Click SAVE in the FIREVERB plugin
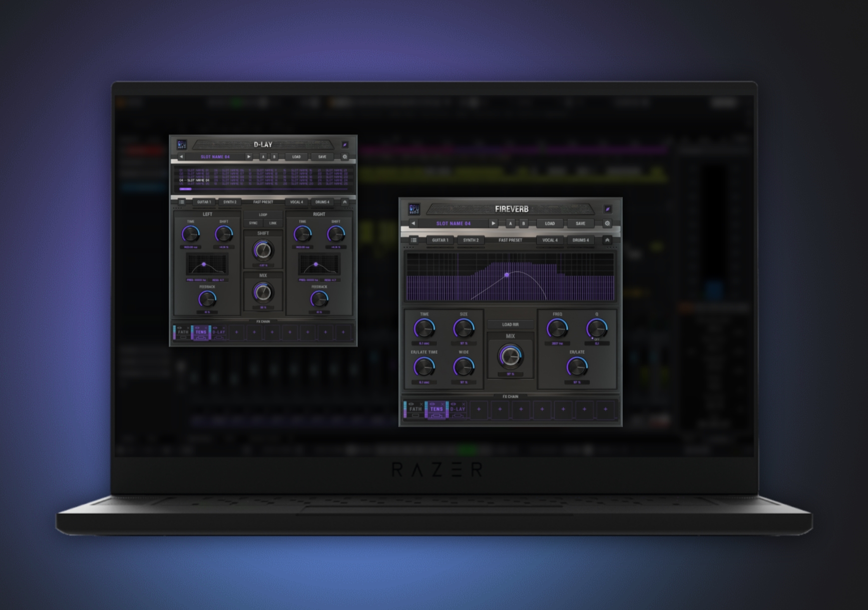 pyautogui.click(x=580, y=223)
